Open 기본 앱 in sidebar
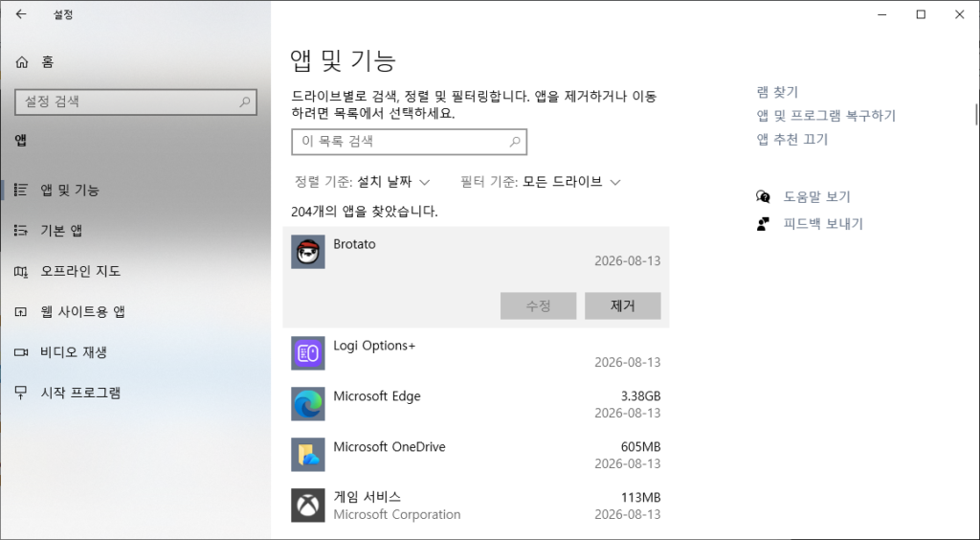This screenshot has width=980, height=540. [x=61, y=230]
